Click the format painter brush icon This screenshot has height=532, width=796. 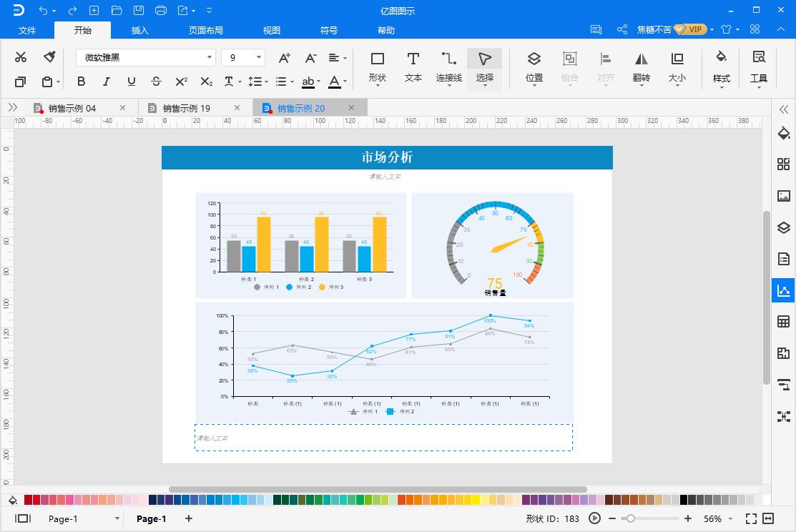click(x=49, y=57)
